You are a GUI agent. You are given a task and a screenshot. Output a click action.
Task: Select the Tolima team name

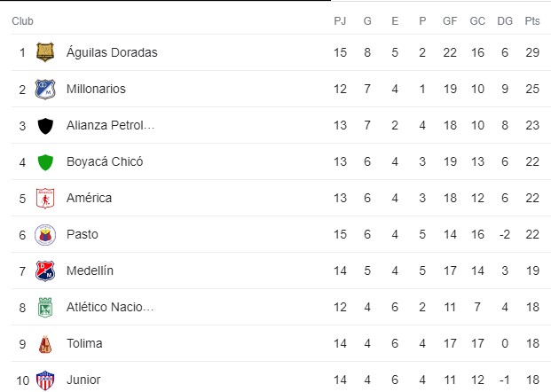(x=84, y=343)
